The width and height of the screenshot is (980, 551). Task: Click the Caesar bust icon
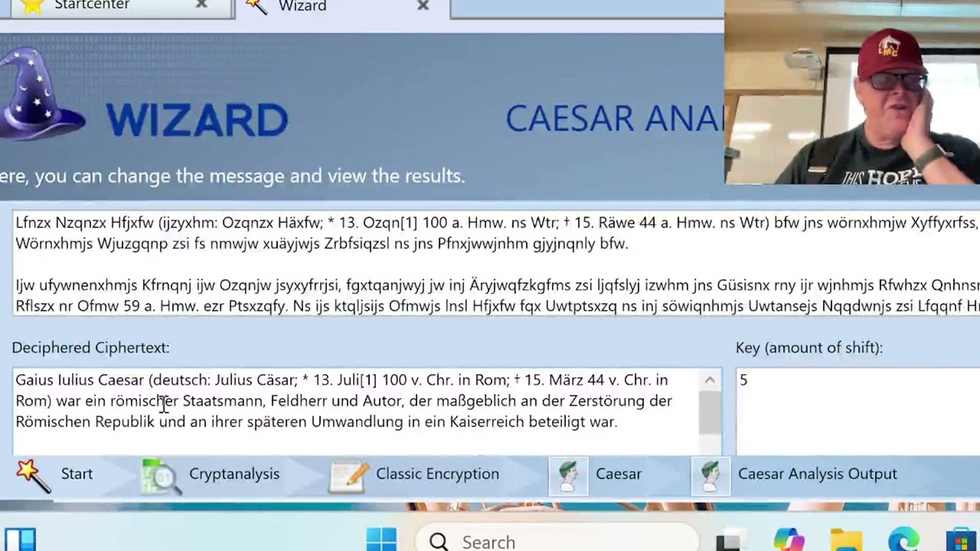[568, 474]
